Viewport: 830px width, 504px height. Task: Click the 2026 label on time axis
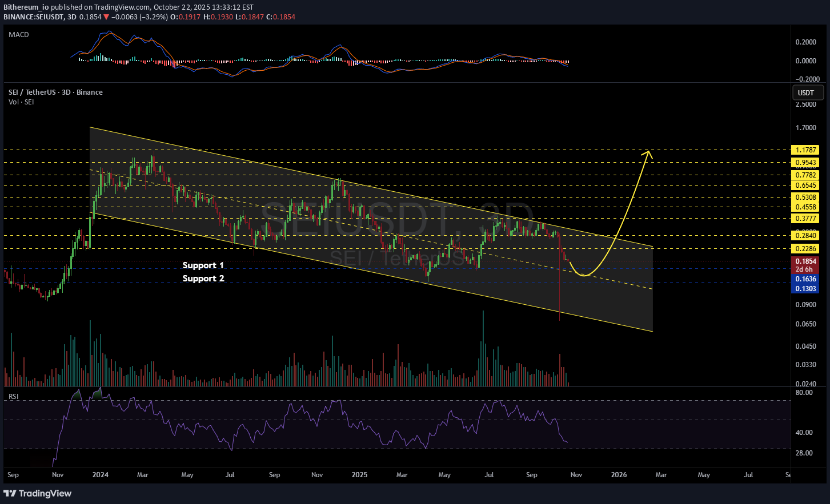[x=619, y=475]
